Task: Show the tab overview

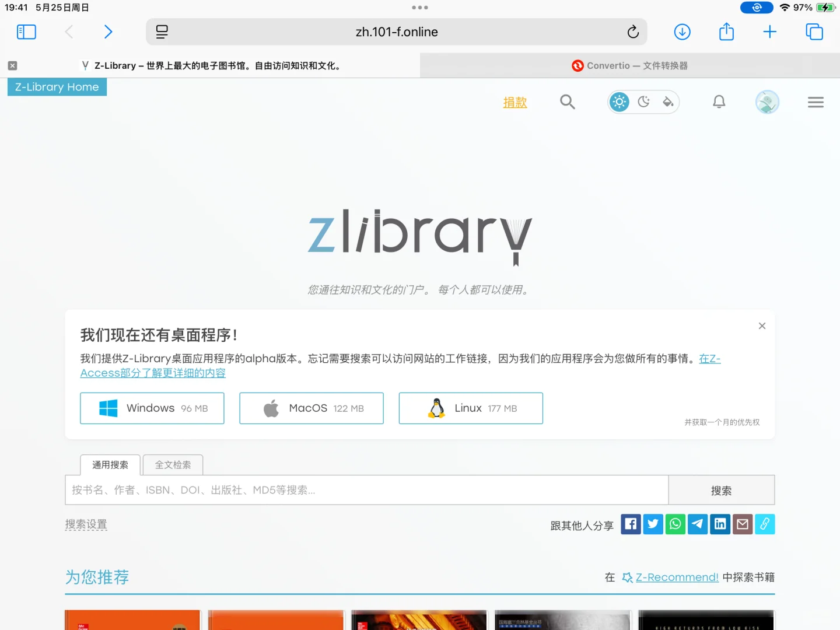Action: [814, 32]
